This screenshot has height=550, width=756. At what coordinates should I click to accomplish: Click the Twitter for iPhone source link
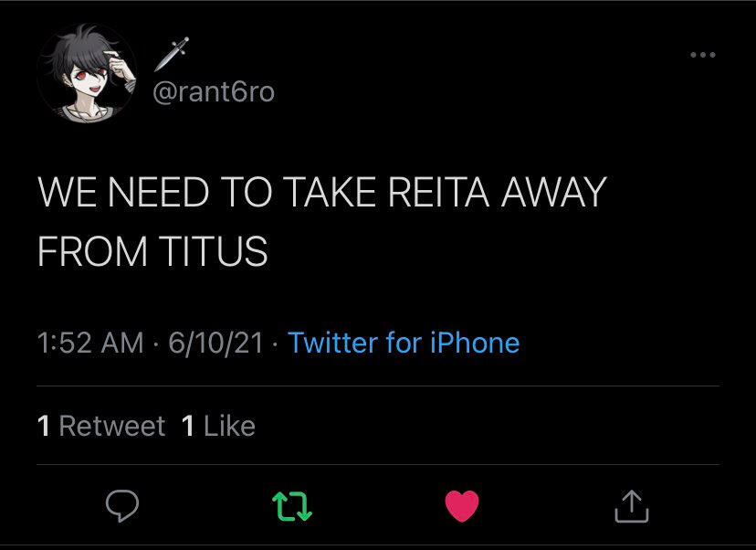pos(404,343)
